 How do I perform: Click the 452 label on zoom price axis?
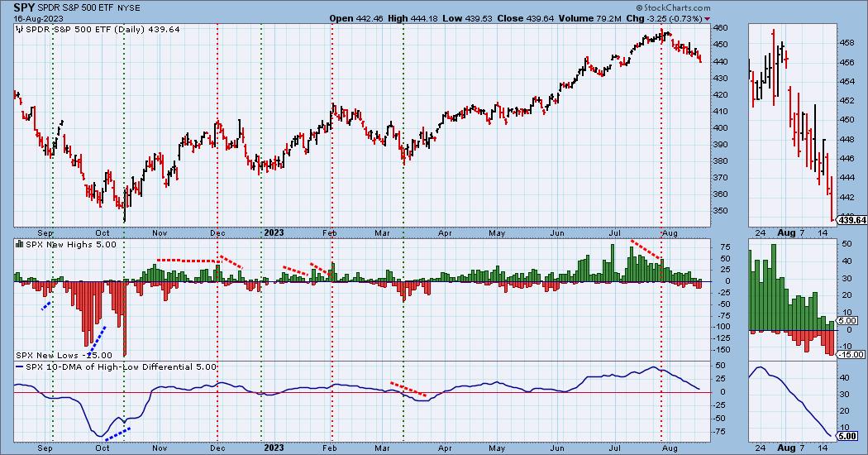point(847,100)
